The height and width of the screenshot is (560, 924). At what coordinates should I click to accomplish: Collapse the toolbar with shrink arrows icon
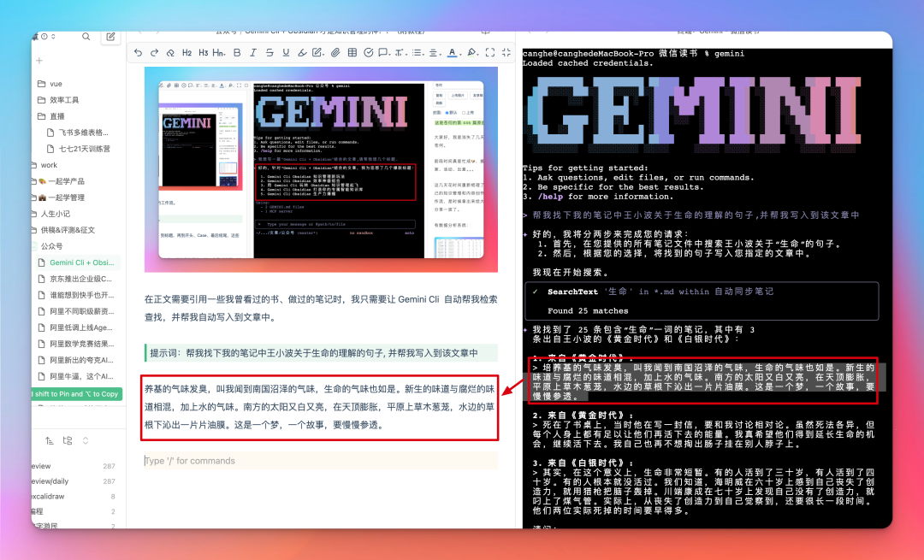(506, 52)
